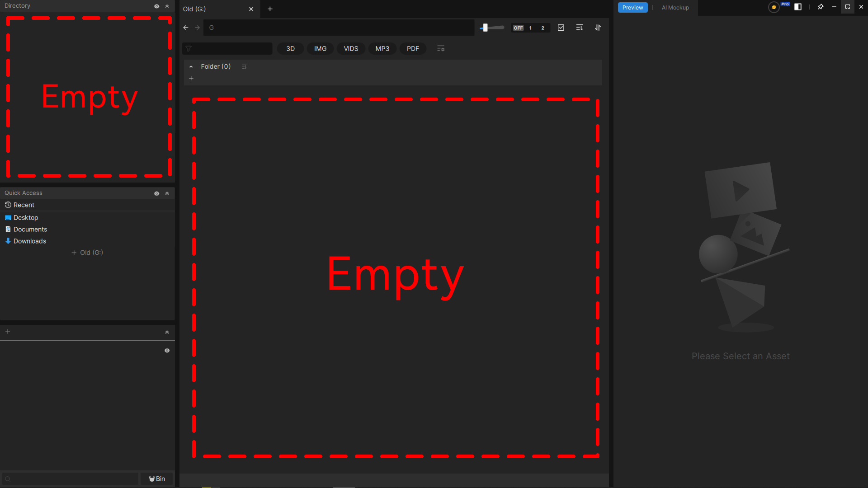Filter by 3D files
Viewport: 868px width, 488px height.
(290, 49)
